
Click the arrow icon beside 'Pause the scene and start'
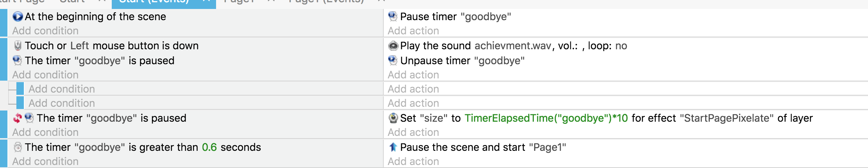tap(393, 147)
